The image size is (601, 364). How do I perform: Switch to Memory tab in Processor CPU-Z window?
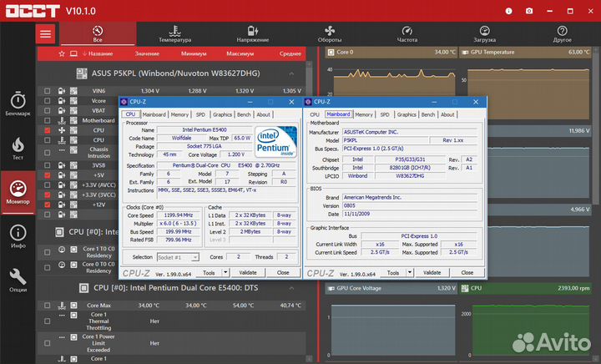click(x=180, y=114)
